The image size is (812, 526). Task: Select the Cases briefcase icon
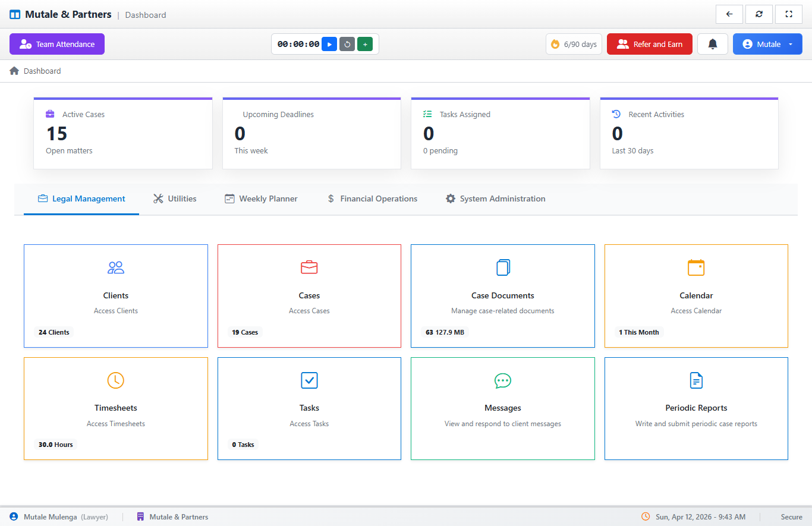[309, 267]
